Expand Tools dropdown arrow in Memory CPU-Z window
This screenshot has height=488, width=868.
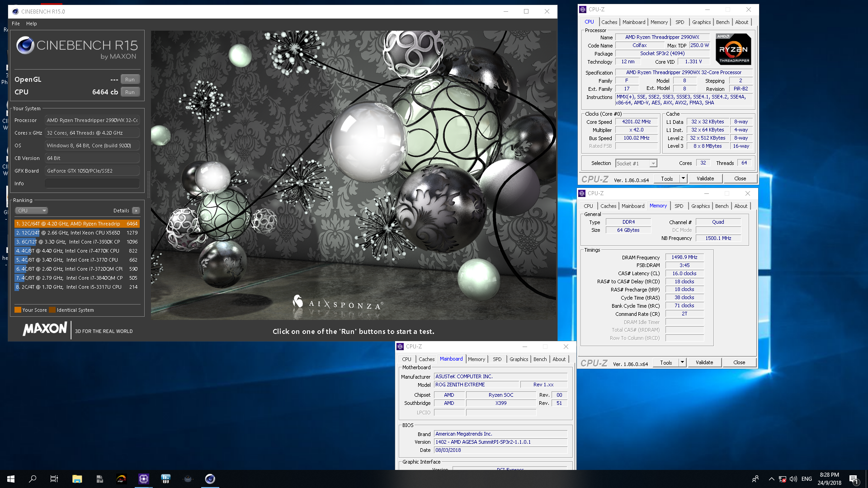[682, 363]
